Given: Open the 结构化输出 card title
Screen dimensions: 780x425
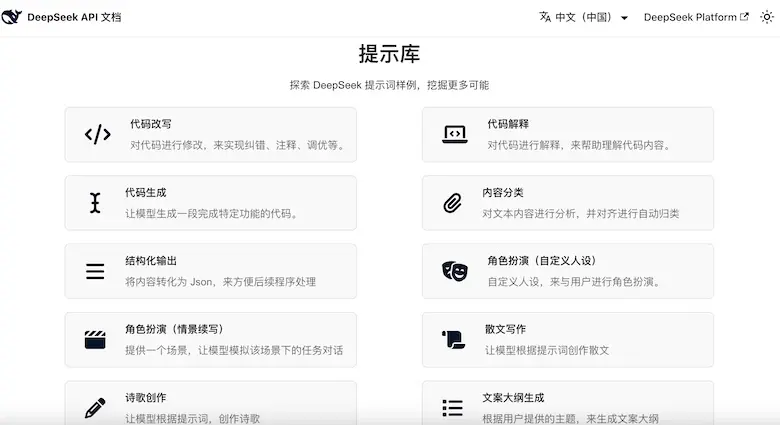Looking at the screenshot, I should click(x=151, y=261).
